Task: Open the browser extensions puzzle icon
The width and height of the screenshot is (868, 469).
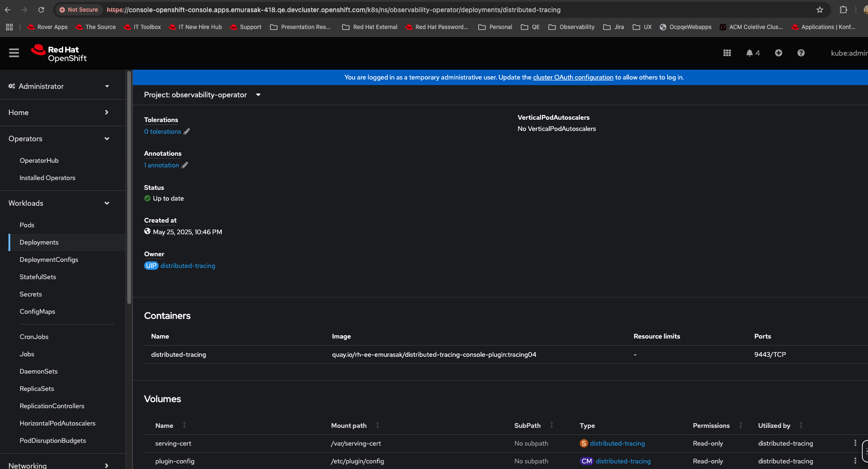Action: 844,10
